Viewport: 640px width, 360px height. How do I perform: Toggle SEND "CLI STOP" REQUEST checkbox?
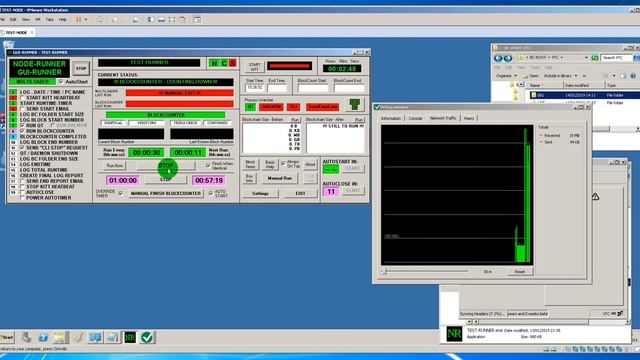coord(22,147)
